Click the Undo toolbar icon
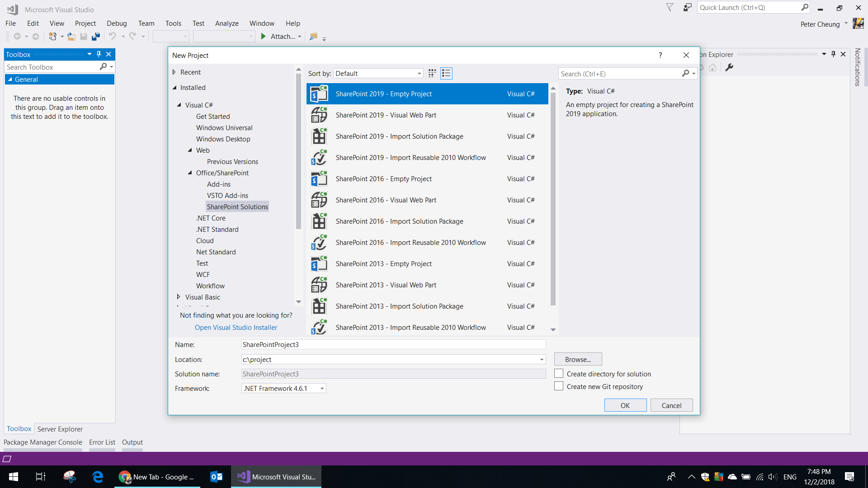The image size is (868, 488). 113,37
